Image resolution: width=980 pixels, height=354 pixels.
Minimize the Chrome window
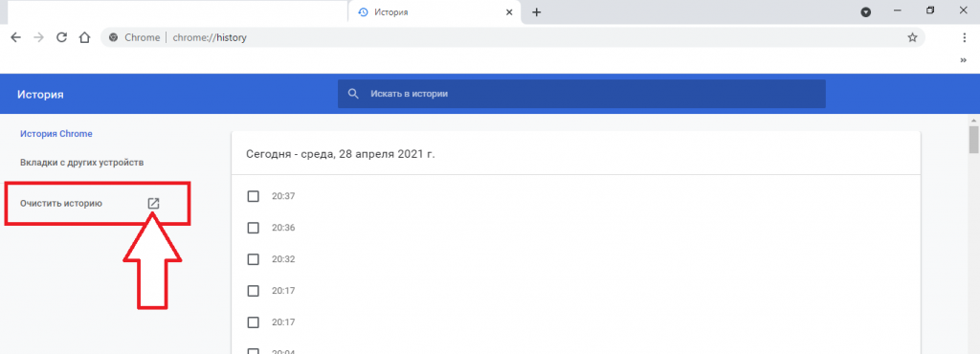(x=898, y=11)
